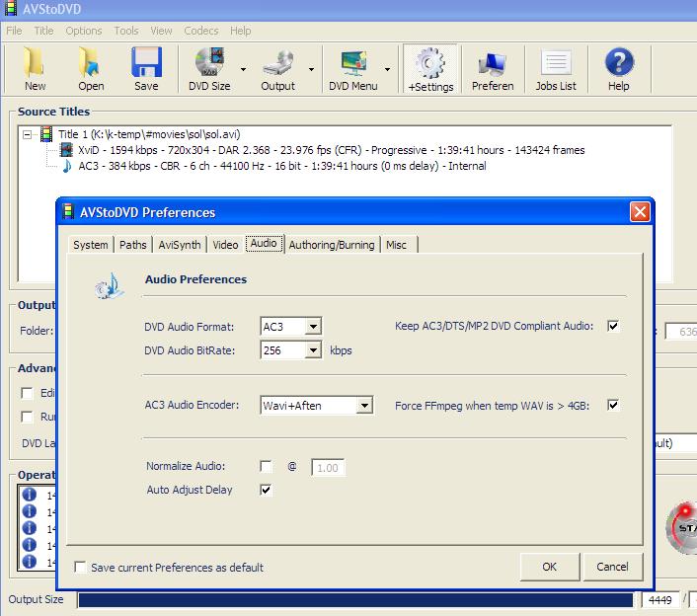Open the Options menu
Image resolution: width=697 pixels, height=616 pixels.
84,31
